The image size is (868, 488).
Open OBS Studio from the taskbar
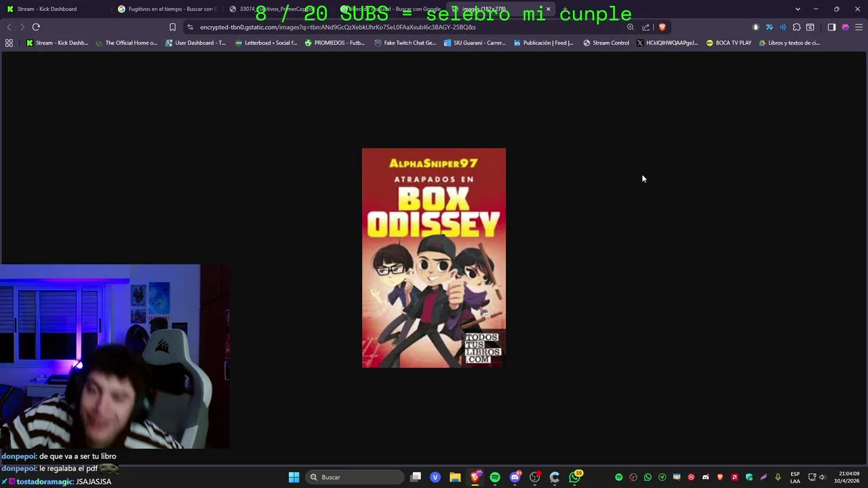pos(535,477)
